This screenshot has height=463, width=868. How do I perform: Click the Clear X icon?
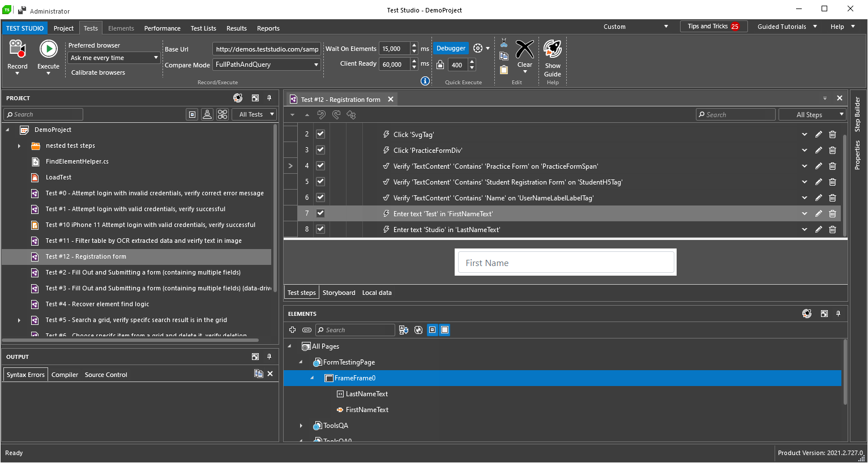tap(525, 49)
